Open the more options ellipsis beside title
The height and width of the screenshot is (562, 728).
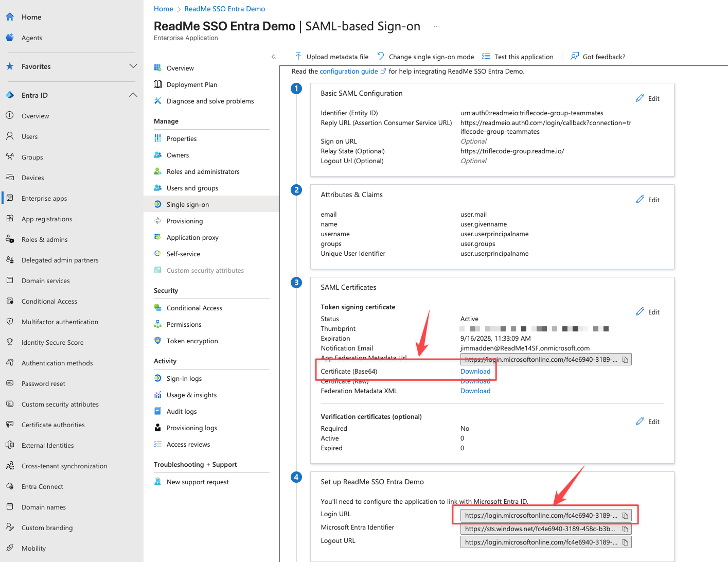437,26
